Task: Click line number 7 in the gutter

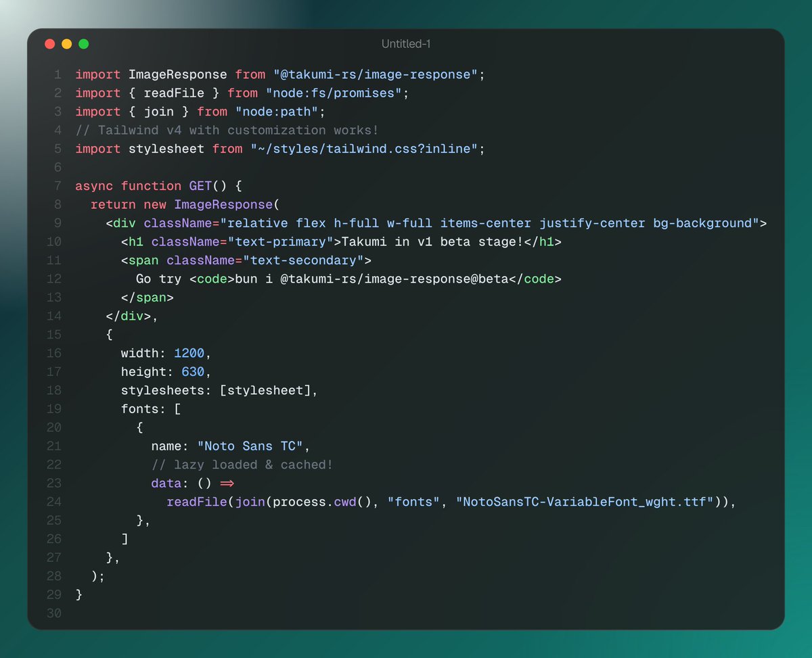Action: [x=58, y=186]
